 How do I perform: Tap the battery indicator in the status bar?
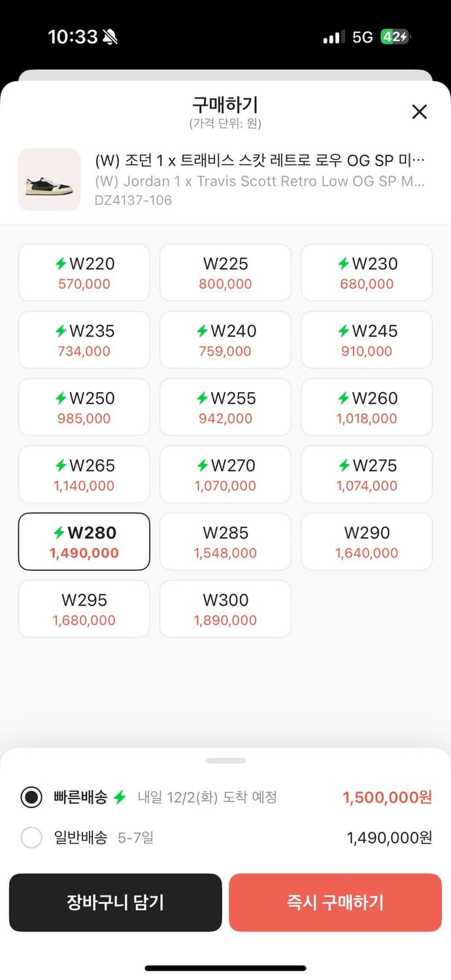396,37
